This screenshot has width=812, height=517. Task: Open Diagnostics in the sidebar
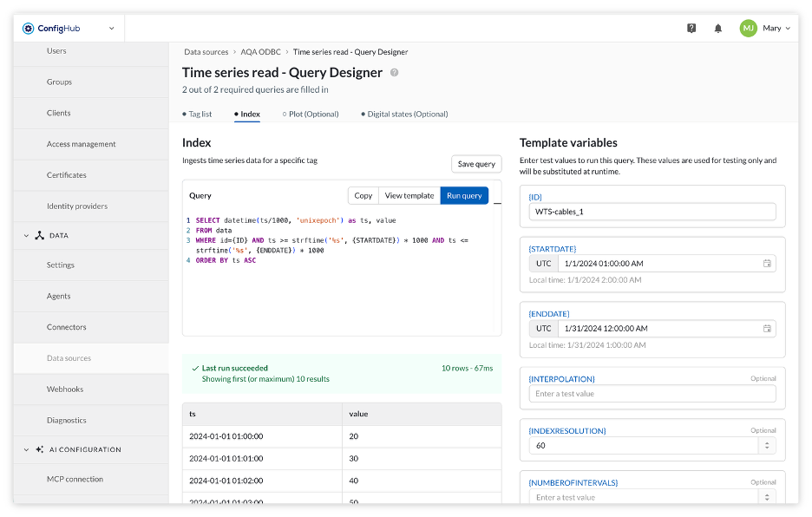pos(91,420)
